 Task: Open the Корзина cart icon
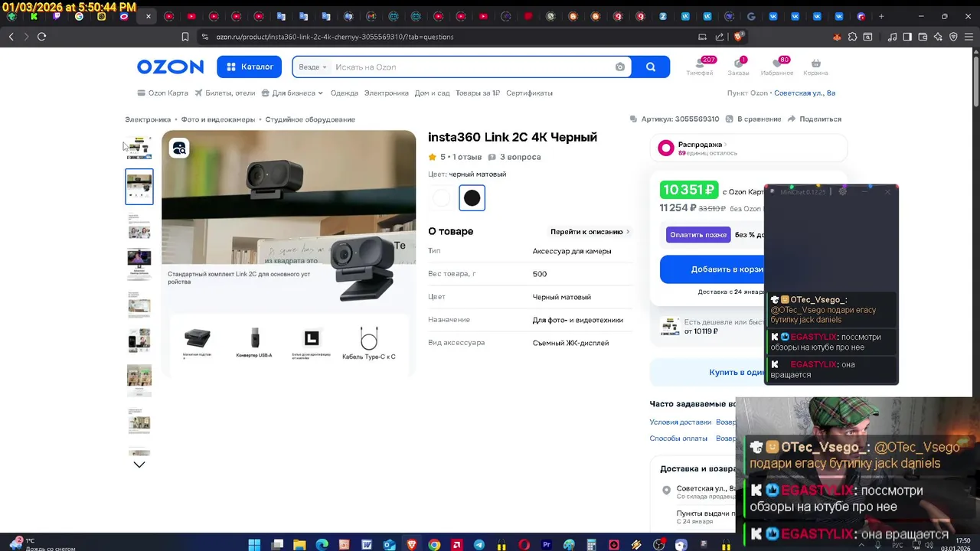pos(815,67)
